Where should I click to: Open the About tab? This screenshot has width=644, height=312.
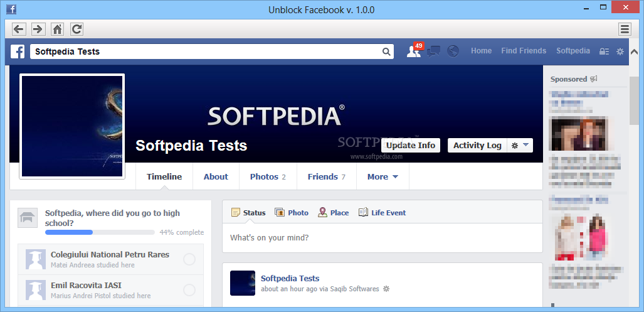[216, 177]
